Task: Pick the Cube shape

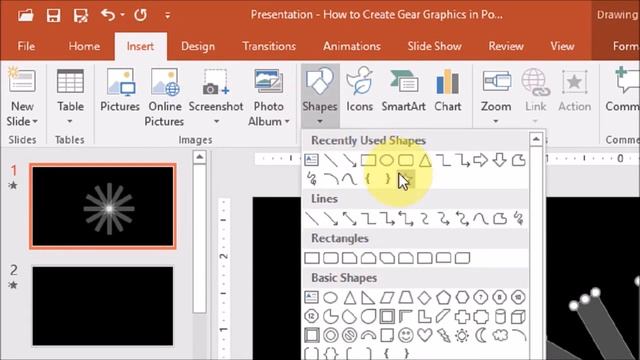Action: pyautogui.click(x=518, y=316)
